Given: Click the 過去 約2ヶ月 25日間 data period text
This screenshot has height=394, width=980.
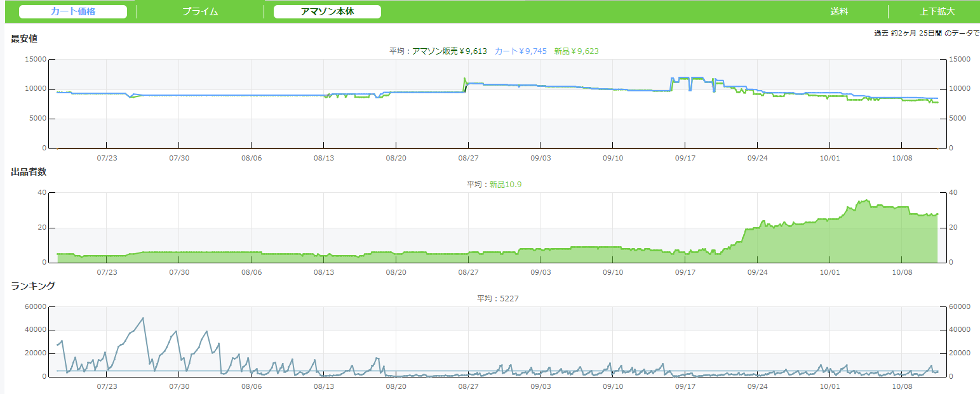Looking at the screenshot, I should (926, 33).
